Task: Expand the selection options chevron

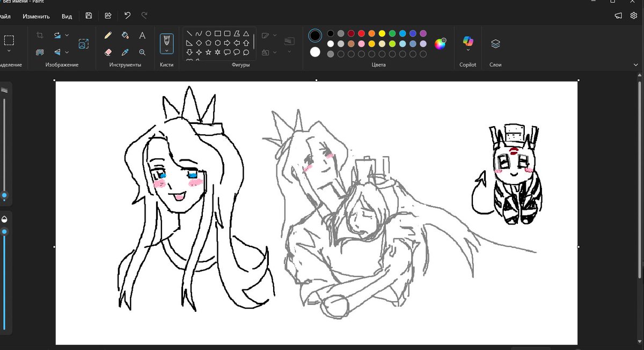Action: coord(9,51)
